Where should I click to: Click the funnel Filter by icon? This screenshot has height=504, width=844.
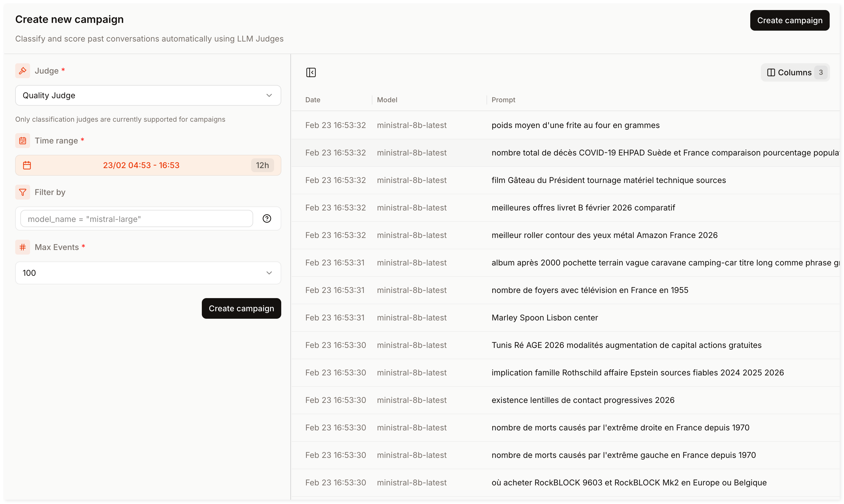coord(22,192)
